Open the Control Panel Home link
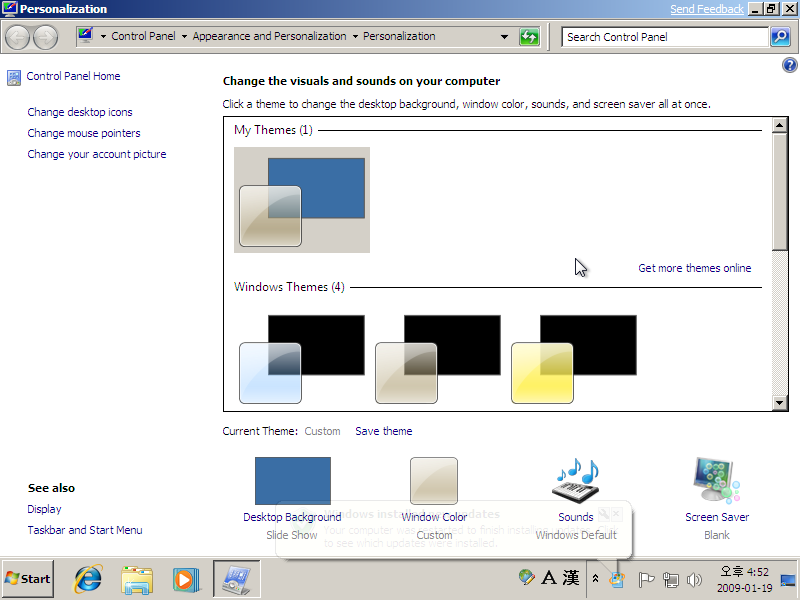 coord(73,76)
